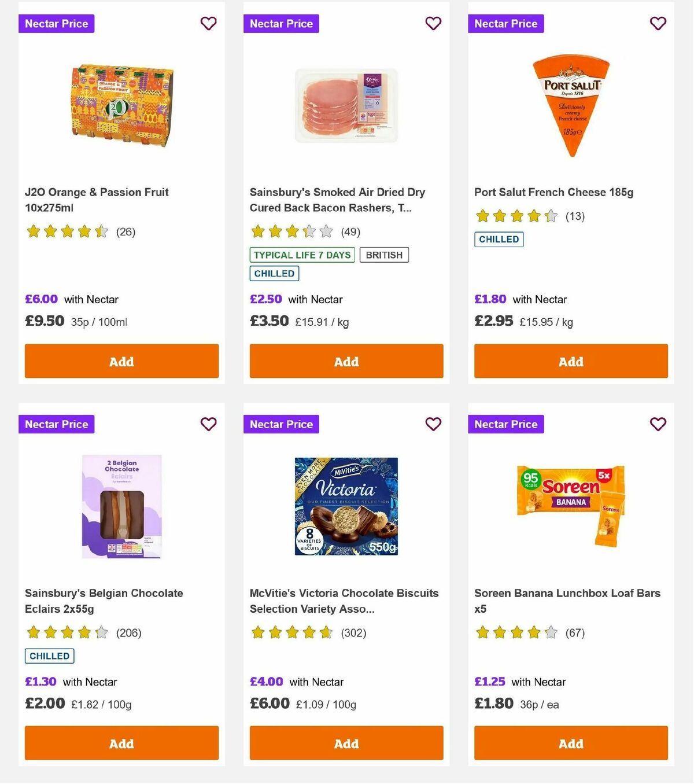This screenshot has width=694, height=784.
Task: Click the BRITISH tag on the bacon product
Action: [x=384, y=255]
